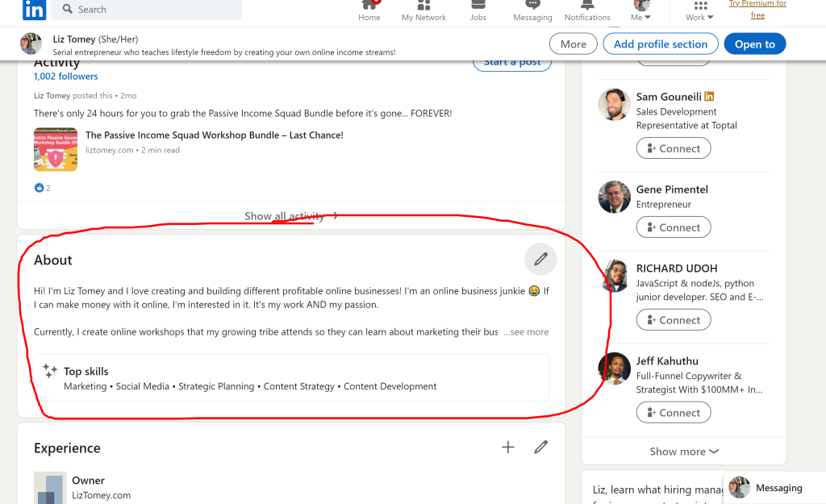Click Liz Tomey's sticky header avatar

coord(31,44)
